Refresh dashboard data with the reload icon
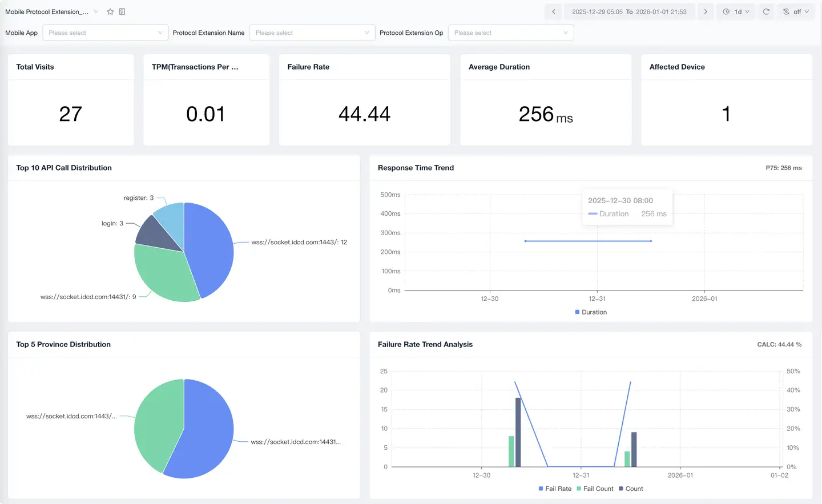The width and height of the screenshot is (822, 504). pos(766,11)
